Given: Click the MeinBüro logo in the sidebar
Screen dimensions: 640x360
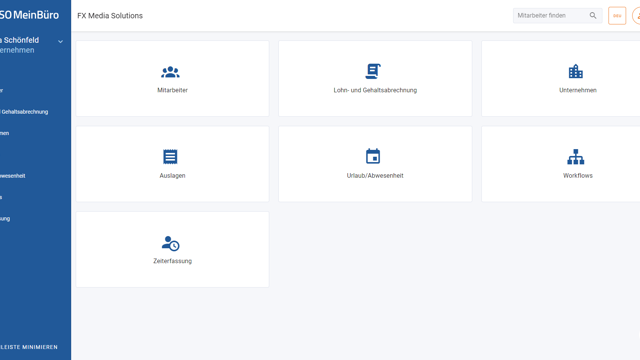Looking at the screenshot, I should (29, 15).
